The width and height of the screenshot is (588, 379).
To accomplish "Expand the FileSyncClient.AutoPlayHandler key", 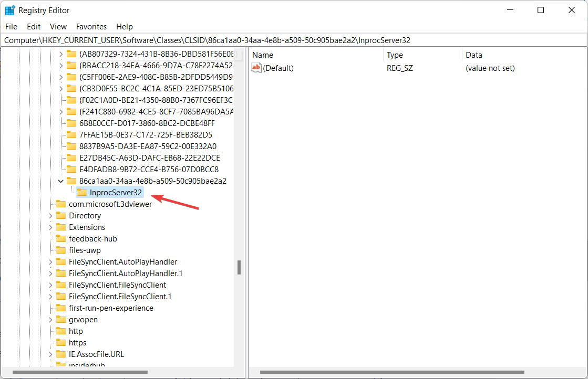I will pyautogui.click(x=50, y=262).
